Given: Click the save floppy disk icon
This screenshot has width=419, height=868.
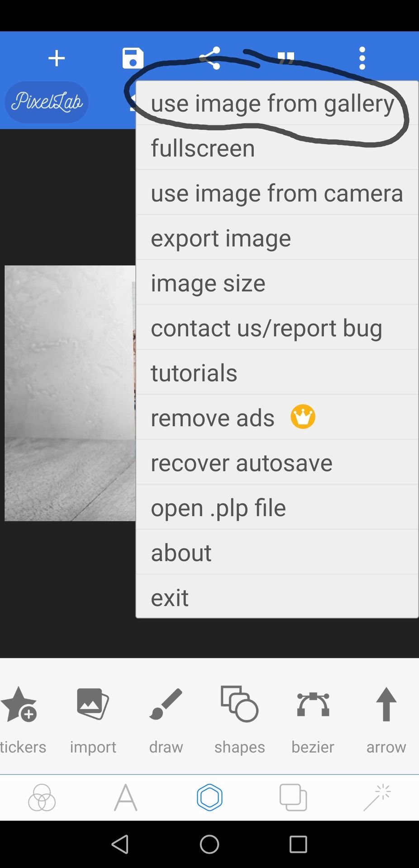Looking at the screenshot, I should pyautogui.click(x=133, y=58).
